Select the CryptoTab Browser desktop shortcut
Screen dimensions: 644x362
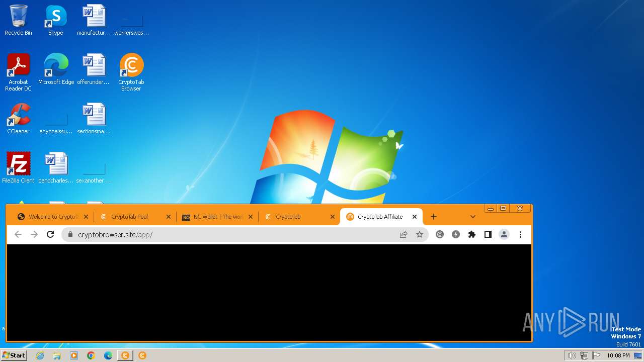[131, 72]
